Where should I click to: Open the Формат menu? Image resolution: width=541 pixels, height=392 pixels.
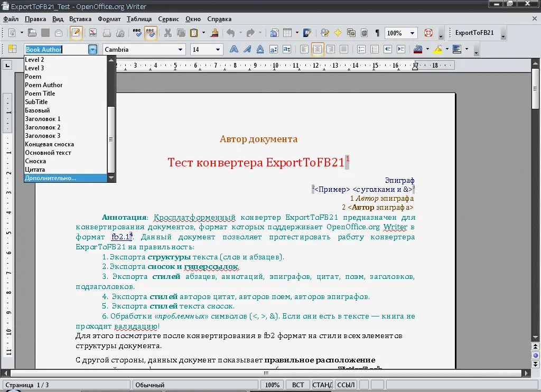click(x=109, y=19)
